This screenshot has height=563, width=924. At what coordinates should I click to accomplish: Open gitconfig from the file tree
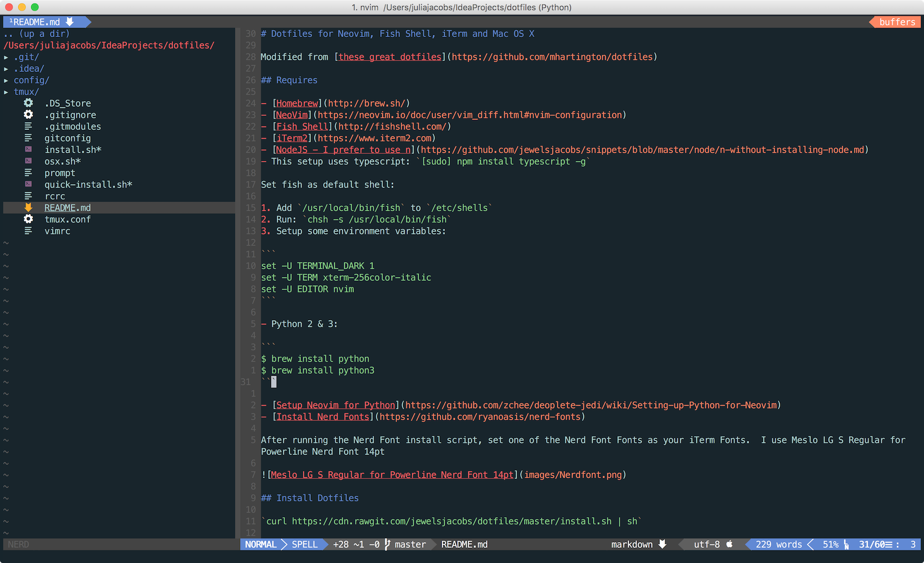pos(68,138)
